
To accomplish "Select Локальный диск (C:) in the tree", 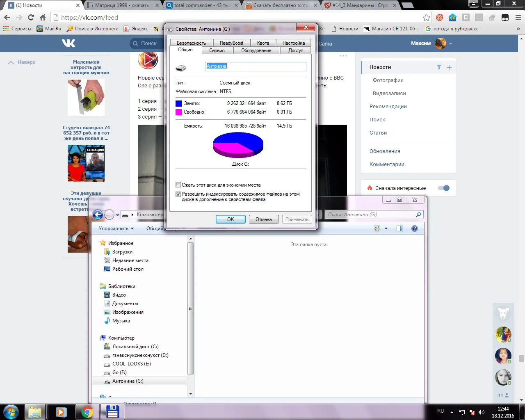I will 135,347.
